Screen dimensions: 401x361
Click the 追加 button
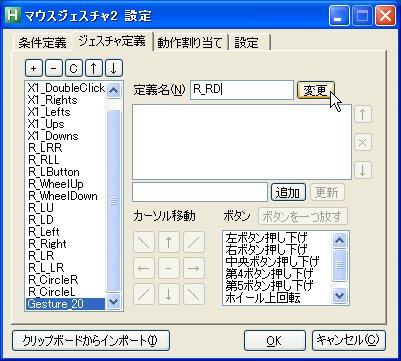(288, 192)
